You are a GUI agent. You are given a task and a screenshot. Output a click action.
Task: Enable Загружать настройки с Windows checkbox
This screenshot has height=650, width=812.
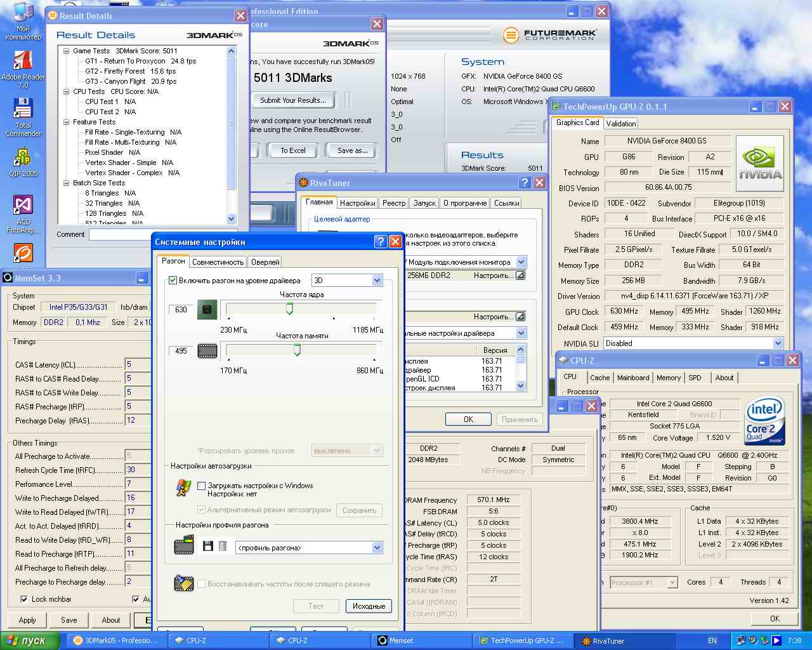[x=202, y=486]
